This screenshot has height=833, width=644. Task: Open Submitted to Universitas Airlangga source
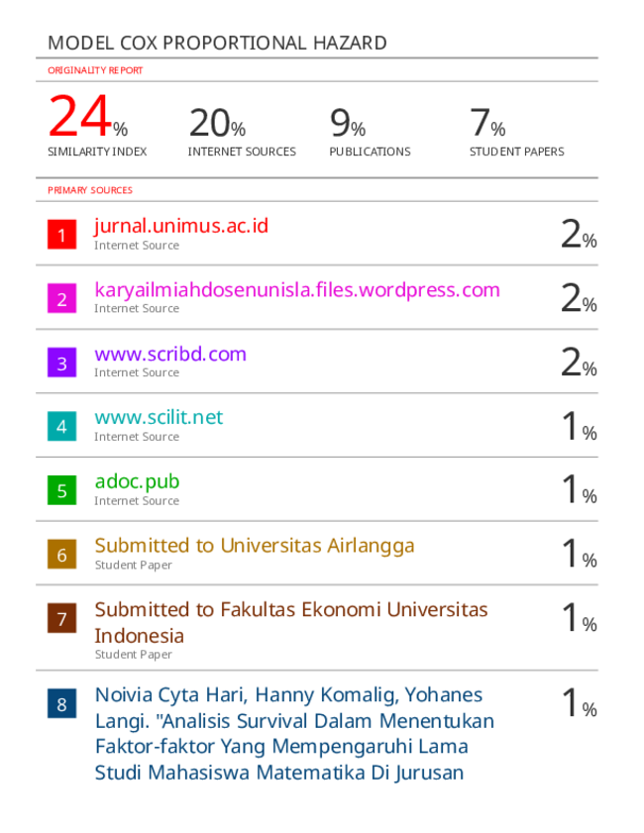pos(255,546)
